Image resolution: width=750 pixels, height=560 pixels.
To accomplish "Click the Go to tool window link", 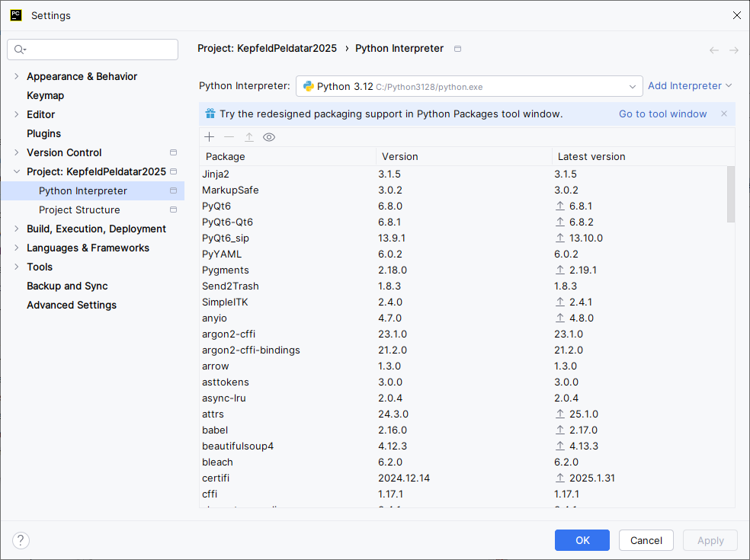I will (663, 114).
